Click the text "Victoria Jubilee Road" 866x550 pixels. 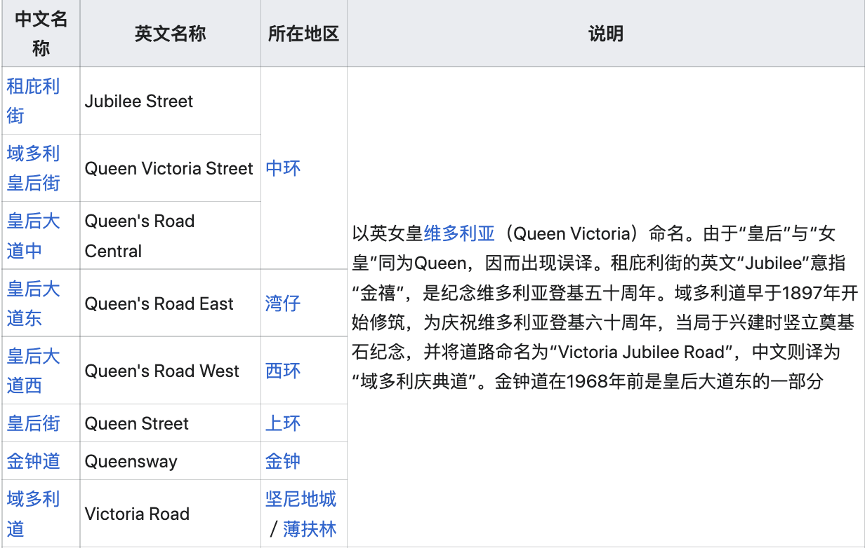[641, 352]
